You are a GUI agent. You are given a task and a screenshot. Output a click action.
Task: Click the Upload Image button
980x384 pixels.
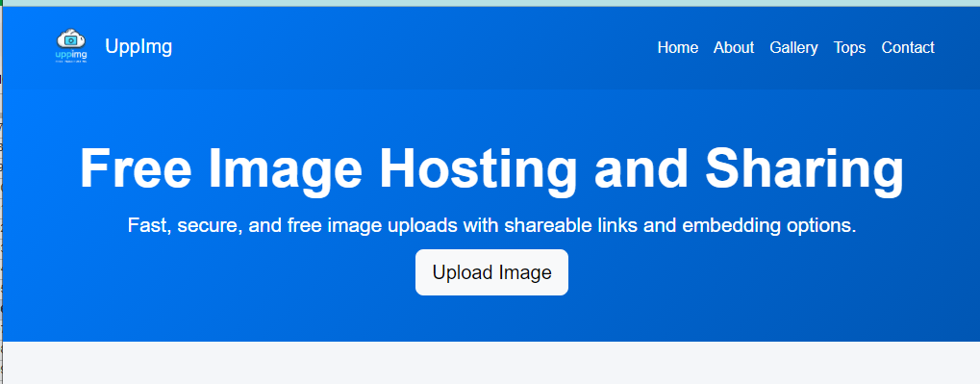click(x=491, y=272)
